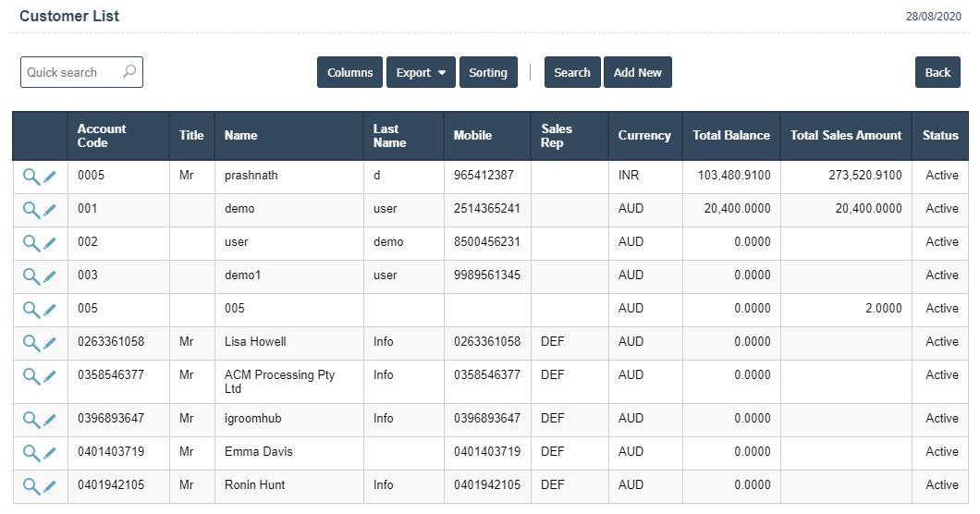Click the Status column header
This screenshot has width=980, height=514.
pos(940,136)
